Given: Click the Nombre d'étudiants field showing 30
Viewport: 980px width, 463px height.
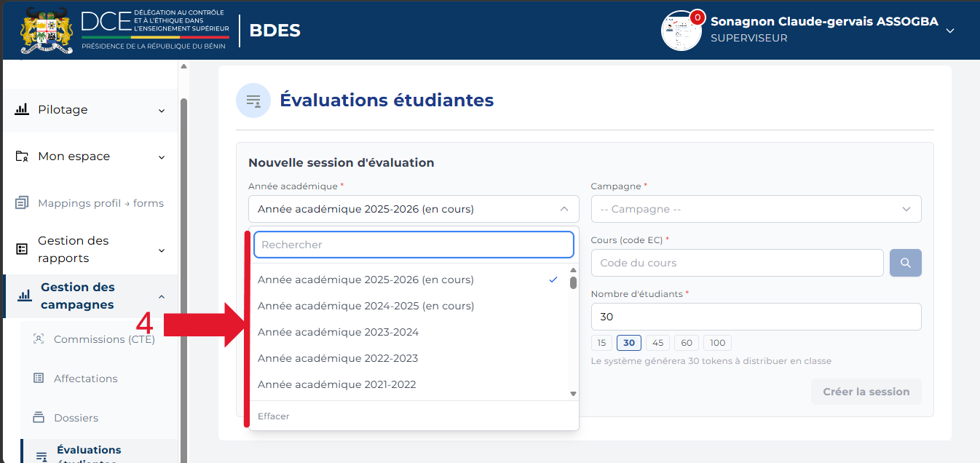Looking at the screenshot, I should click(x=756, y=317).
